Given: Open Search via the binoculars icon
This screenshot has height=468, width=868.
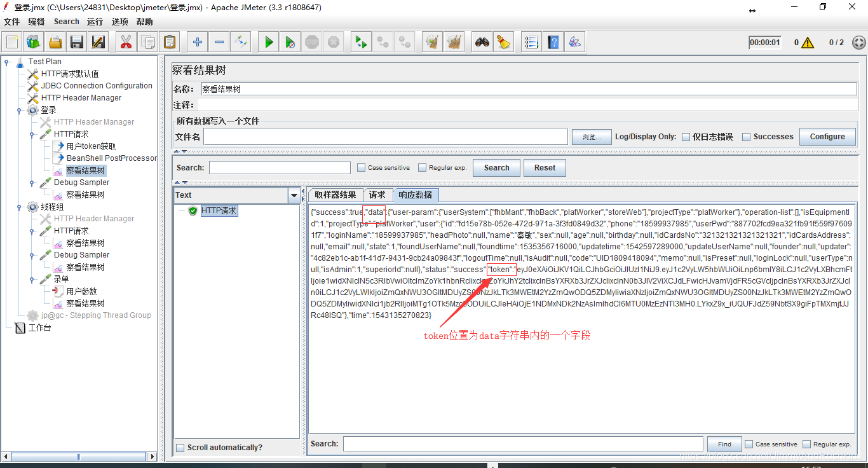Looking at the screenshot, I should 482,43.
